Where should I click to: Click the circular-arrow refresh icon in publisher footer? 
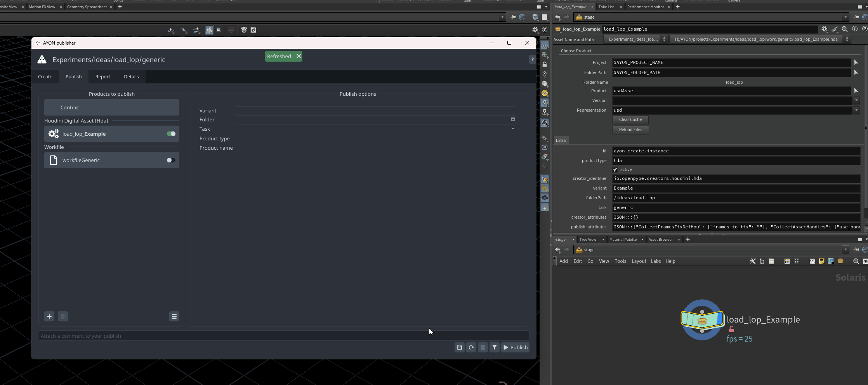(471, 347)
